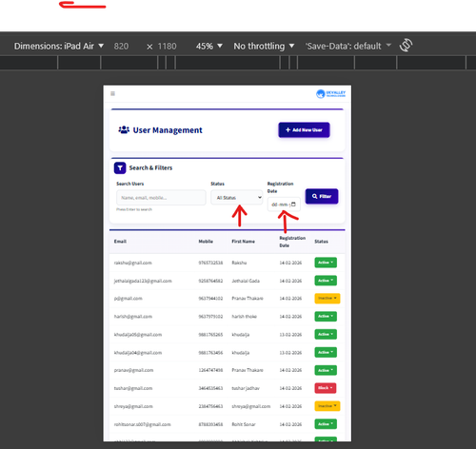This screenshot has width=476, height=449.
Task: Open Active status dropdown for khodaija04@gmail.com
Action: click(326, 352)
